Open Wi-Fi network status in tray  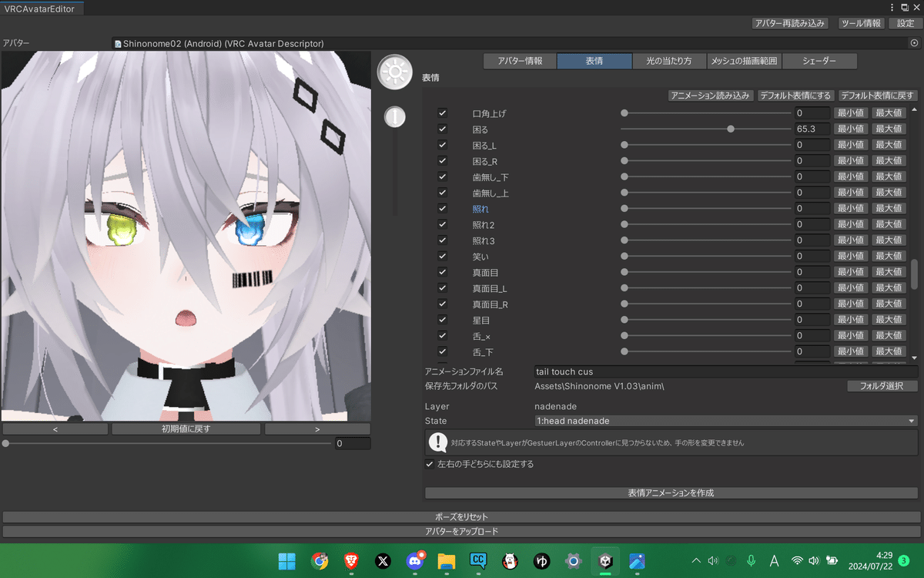pyautogui.click(x=798, y=561)
